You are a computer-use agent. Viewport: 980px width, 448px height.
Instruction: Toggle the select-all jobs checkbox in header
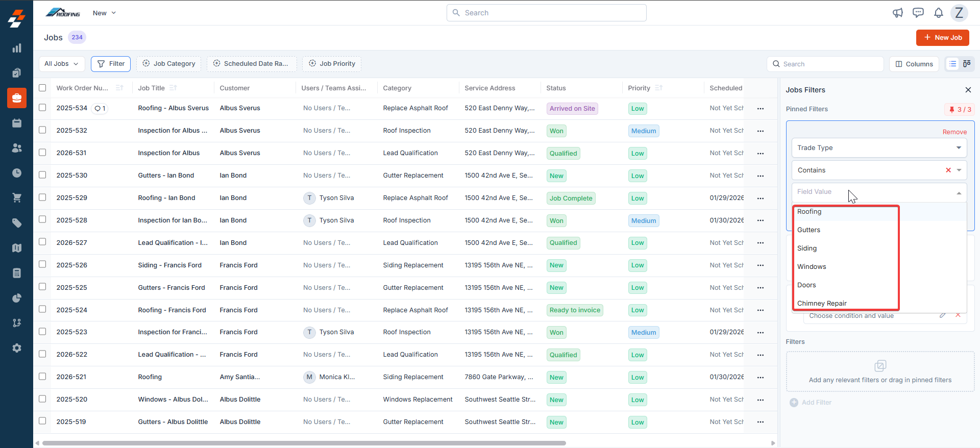42,88
